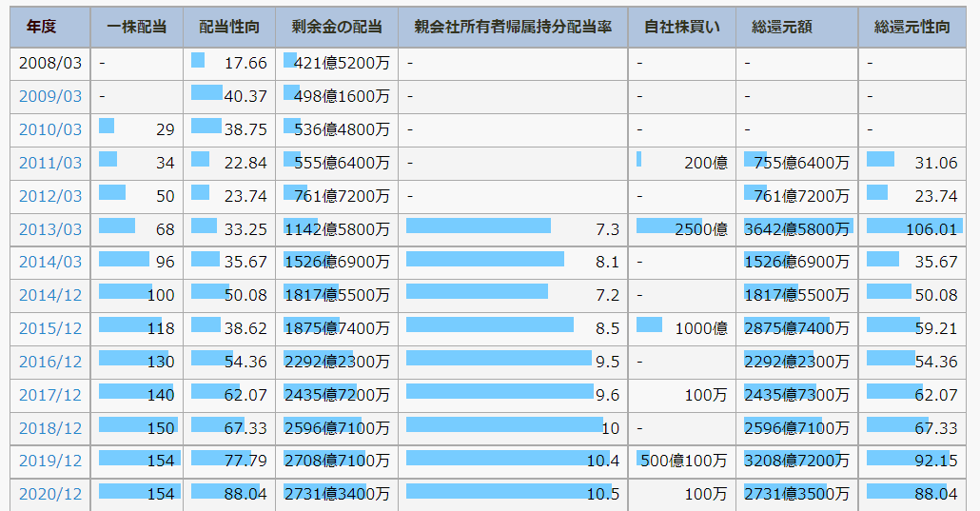Select the 755億6400万 total return cell
This screenshot has height=511, width=980.
(x=797, y=163)
